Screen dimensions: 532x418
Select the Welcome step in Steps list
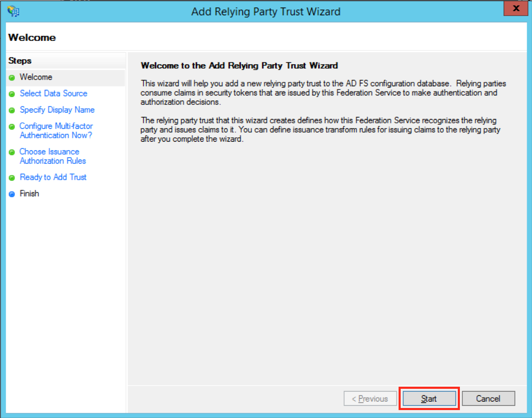coord(36,77)
